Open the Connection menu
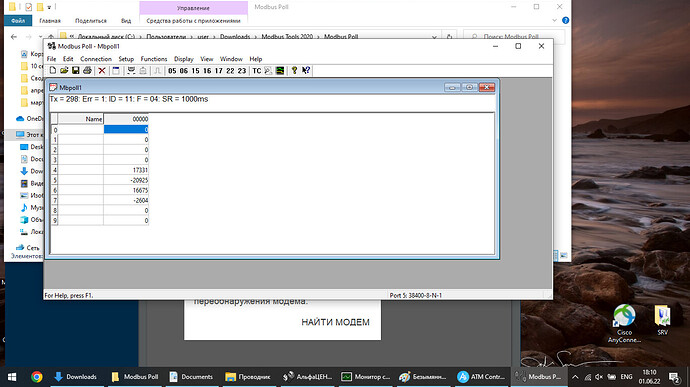The height and width of the screenshot is (387, 690). [96, 59]
